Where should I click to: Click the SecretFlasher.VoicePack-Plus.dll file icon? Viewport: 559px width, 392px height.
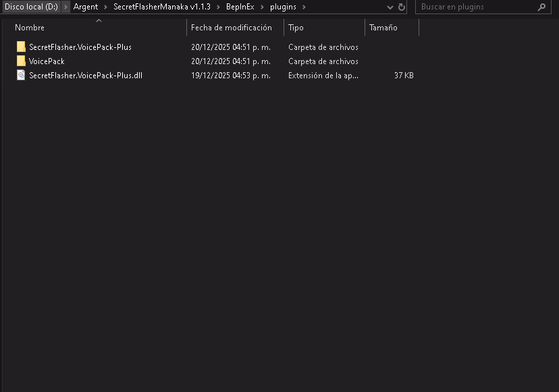[21, 76]
